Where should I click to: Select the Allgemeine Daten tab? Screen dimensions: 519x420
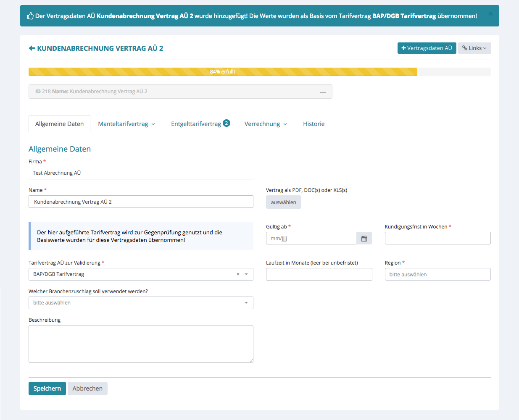point(59,124)
